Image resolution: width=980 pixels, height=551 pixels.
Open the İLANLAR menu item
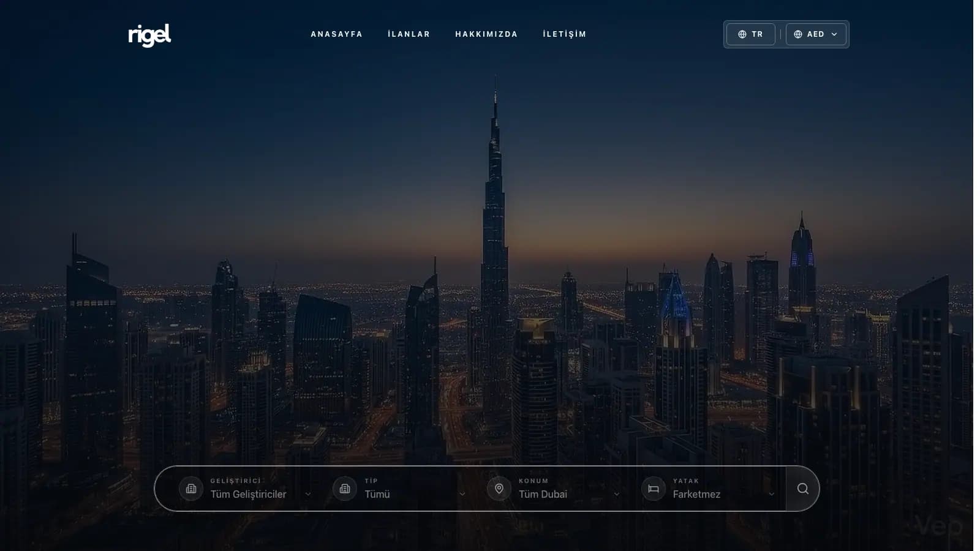click(x=409, y=34)
